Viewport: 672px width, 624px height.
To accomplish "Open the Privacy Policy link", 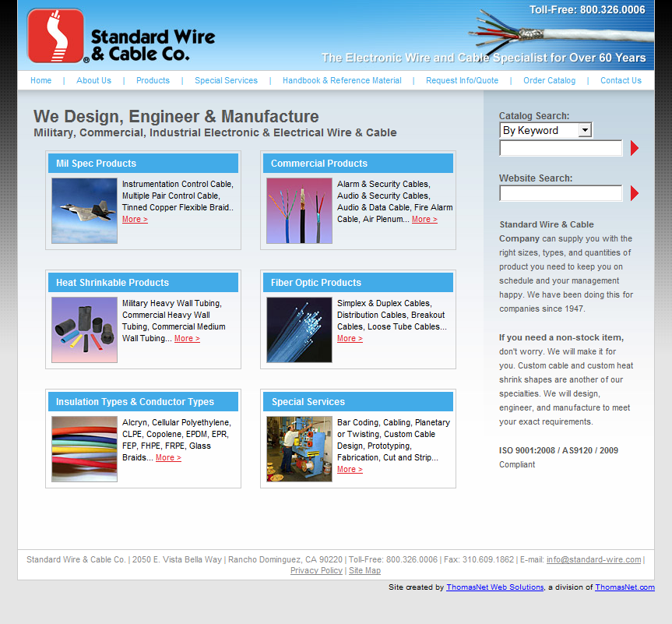I will tap(316, 570).
